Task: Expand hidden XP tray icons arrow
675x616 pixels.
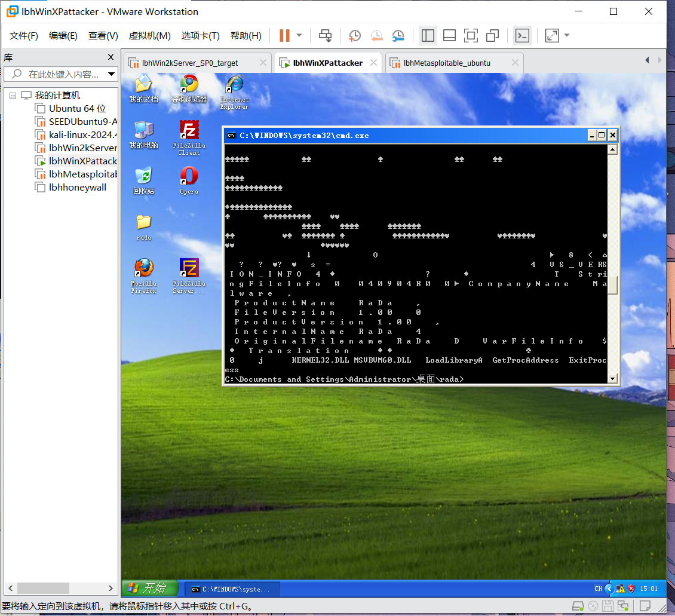Action: point(609,589)
